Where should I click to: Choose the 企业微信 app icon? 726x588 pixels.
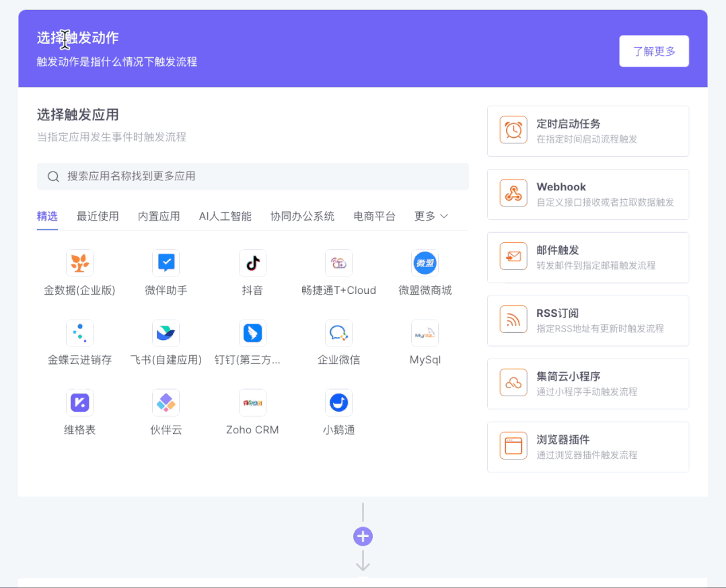coord(338,332)
